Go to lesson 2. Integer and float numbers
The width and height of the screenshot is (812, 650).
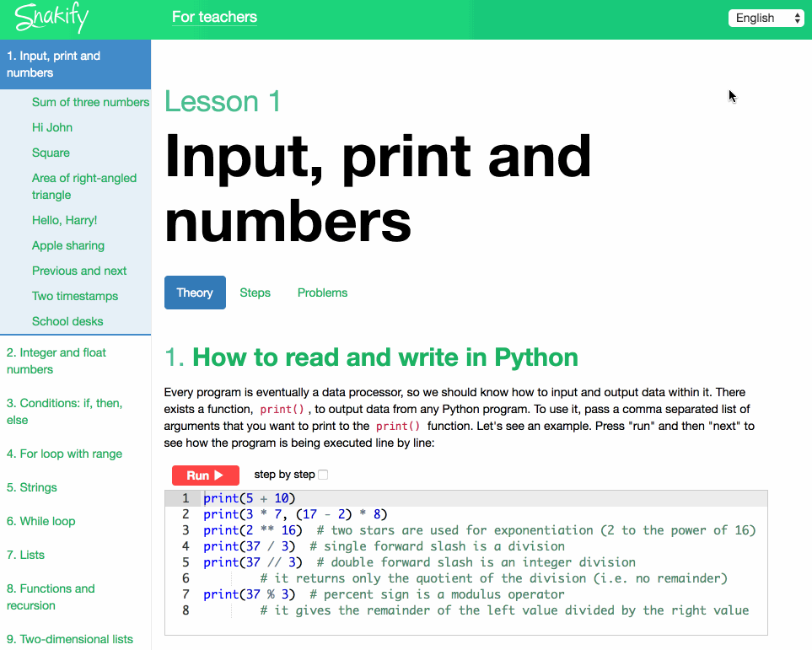coord(56,361)
